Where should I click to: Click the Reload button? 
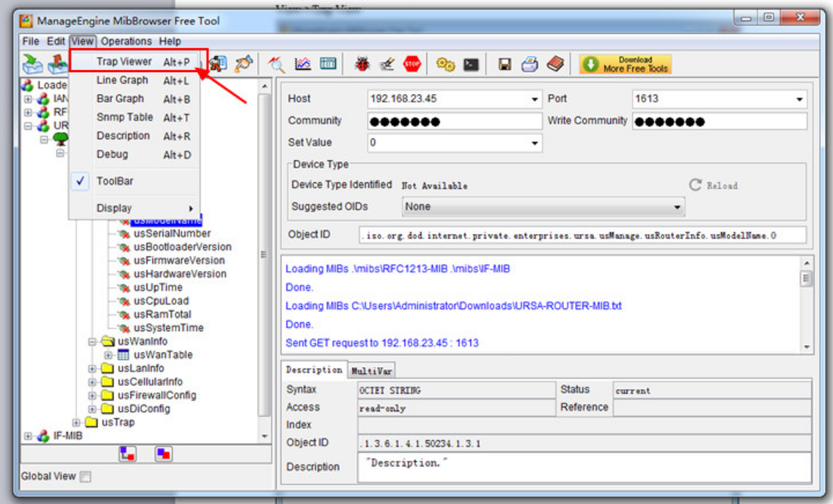714,185
